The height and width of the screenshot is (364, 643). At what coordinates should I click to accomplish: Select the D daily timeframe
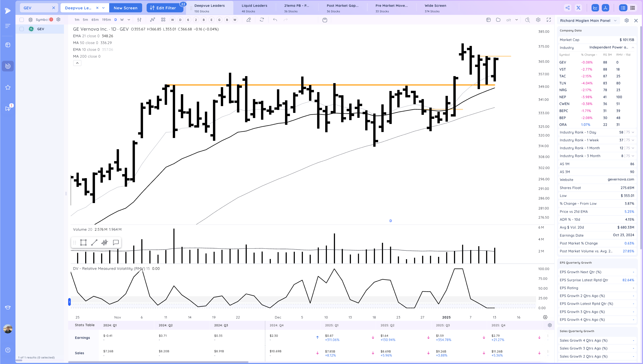click(x=115, y=20)
